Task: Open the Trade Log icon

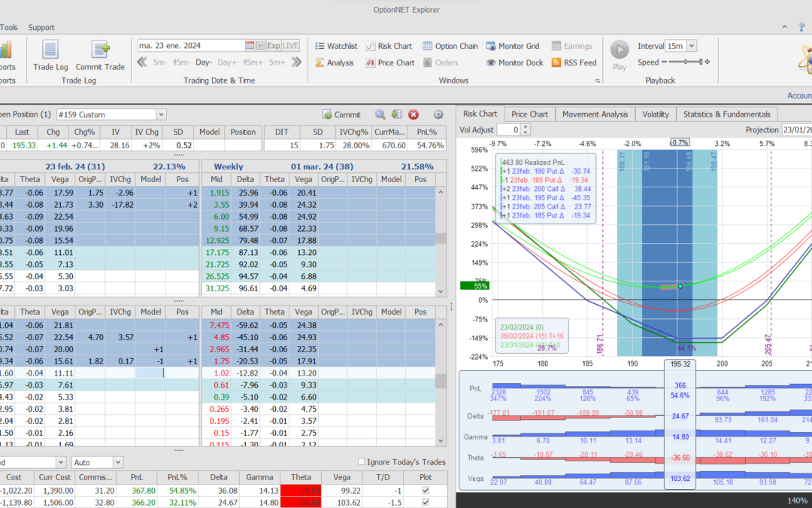Action: click(x=50, y=52)
